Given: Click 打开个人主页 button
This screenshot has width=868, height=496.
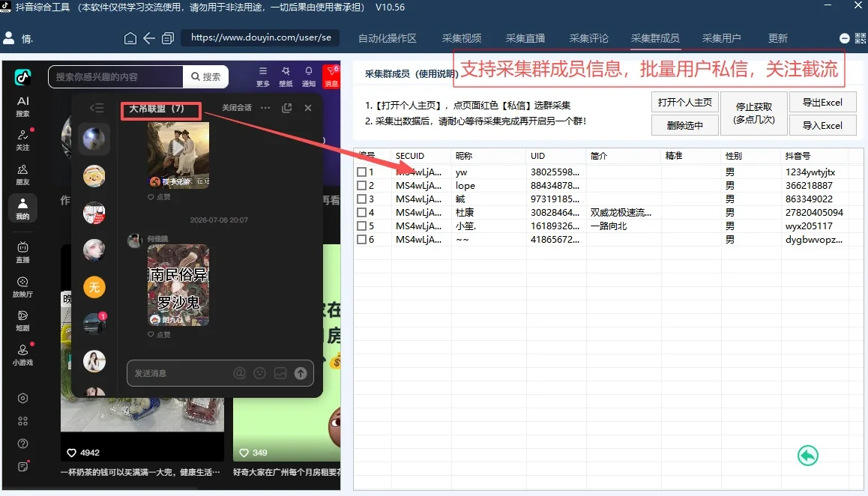Looking at the screenshot, I should [x=685, y=103].
